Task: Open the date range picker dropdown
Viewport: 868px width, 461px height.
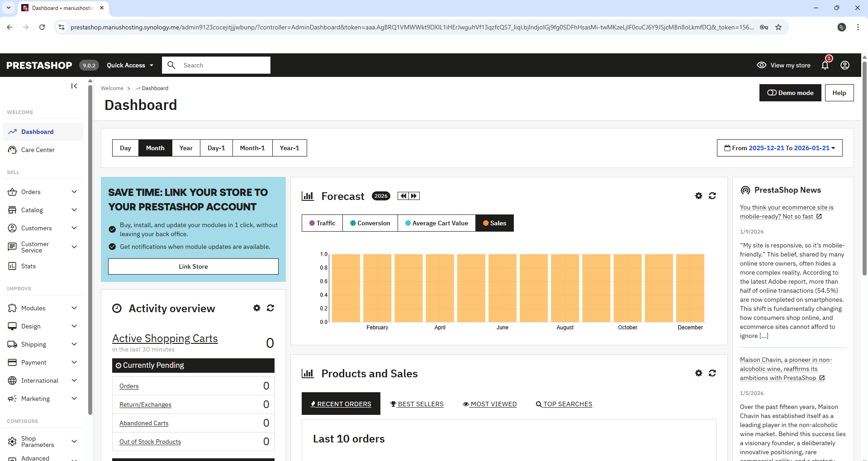Action: [x=779, y=148]
